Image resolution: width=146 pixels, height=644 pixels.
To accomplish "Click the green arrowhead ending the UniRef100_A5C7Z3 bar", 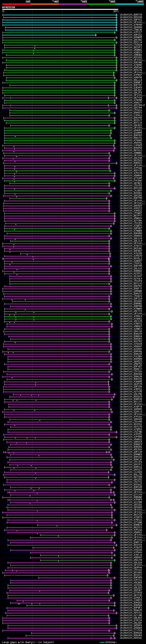I will click(112, 312).
